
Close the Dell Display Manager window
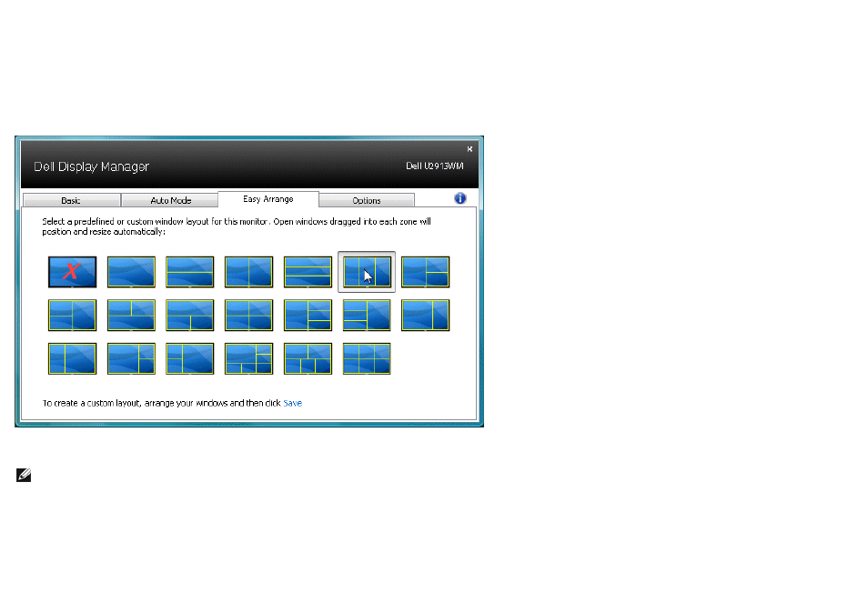[469, 149]
